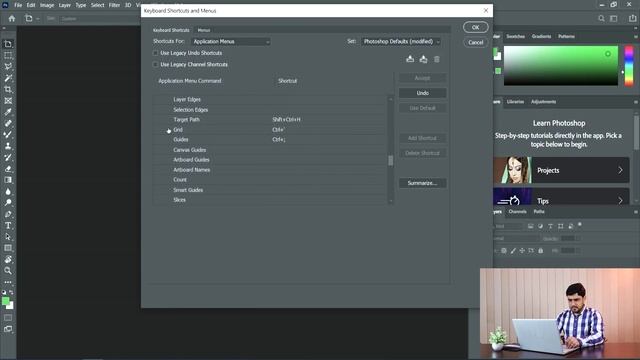The image size is (640, 360).
Task: Select the Zoom tool in toolbar
Action: [8, 271]
